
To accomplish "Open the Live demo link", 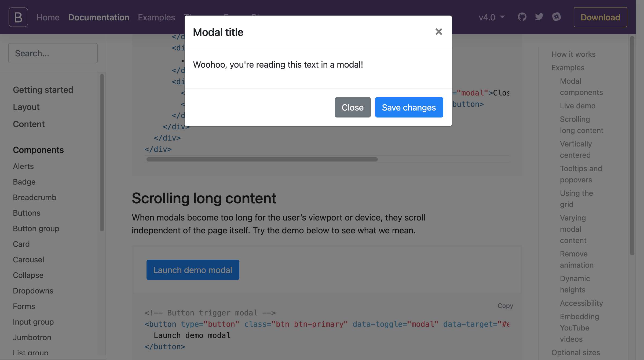I will pyautogui.click(x=577, y=106).
